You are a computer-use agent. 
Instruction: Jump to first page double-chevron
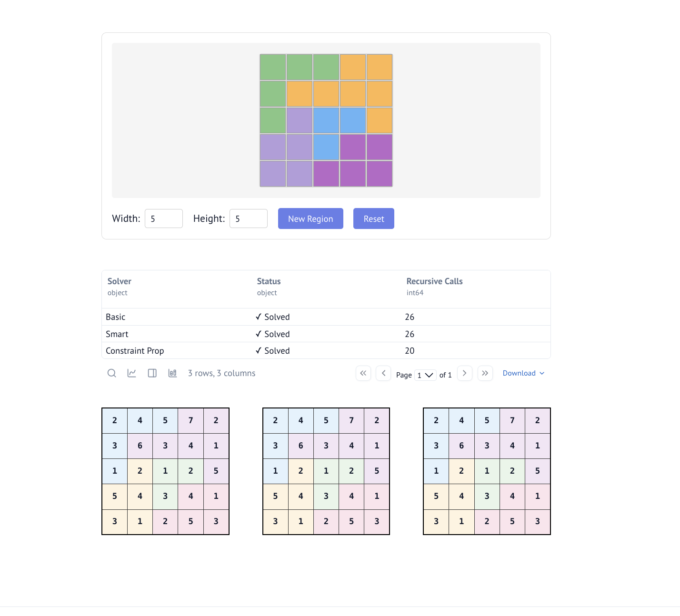coord(363,373)
